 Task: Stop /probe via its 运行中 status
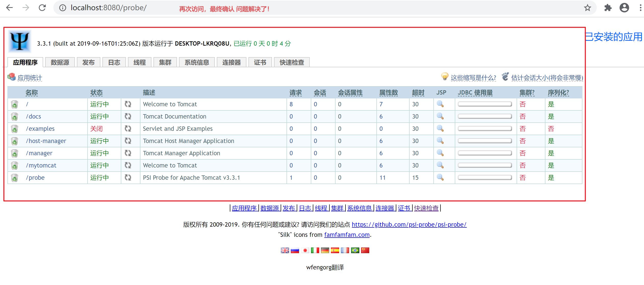pos(100,178)
